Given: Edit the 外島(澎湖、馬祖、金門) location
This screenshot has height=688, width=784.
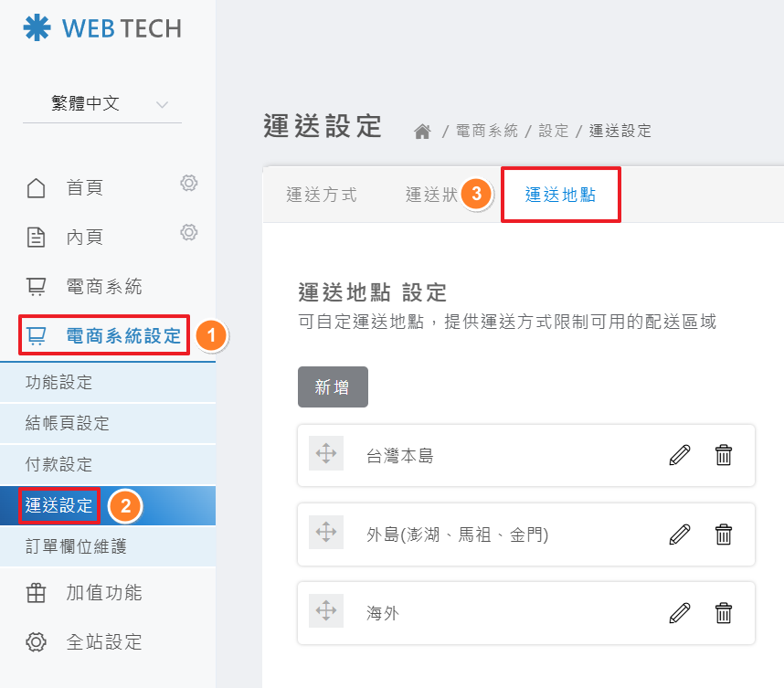Looking at the screenshot, I should pyautogui.click(x=679, y=534).
